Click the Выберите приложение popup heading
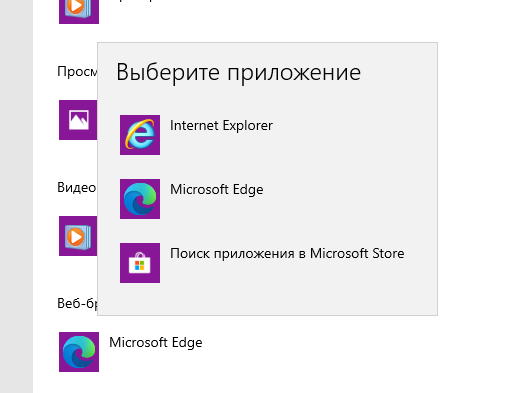Screen dimensions: 525x393 tap(238, 72)
